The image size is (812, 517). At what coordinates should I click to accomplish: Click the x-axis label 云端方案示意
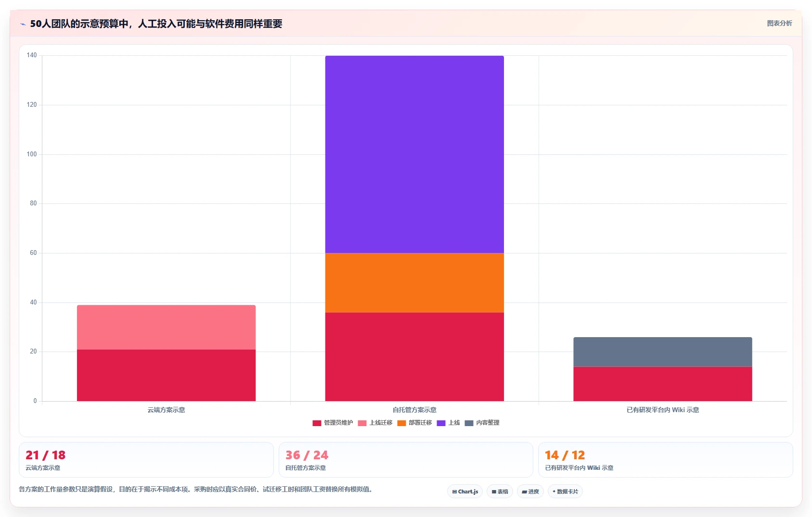(166, 410)
